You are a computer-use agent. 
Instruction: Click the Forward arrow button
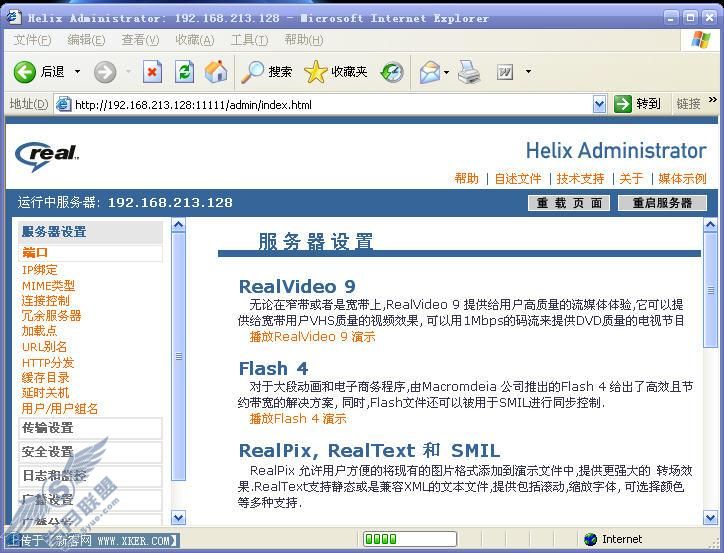(105, 72)
